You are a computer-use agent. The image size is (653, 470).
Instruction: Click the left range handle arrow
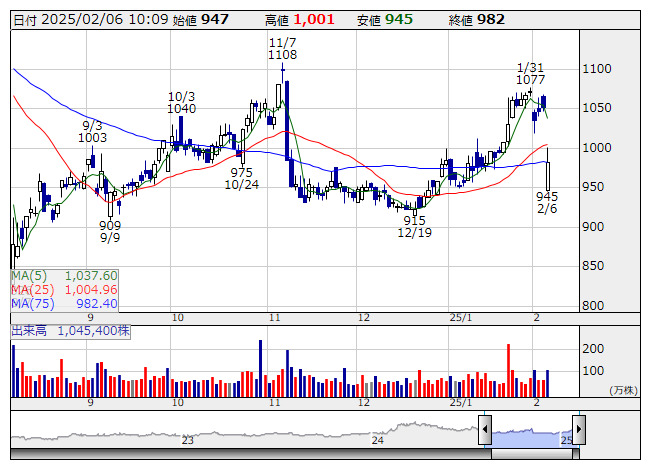(485, 429)
